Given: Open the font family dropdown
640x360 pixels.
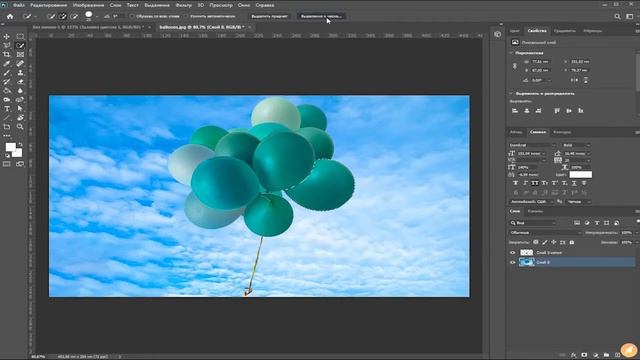Looking at the screenshot, I should [533, 145].
